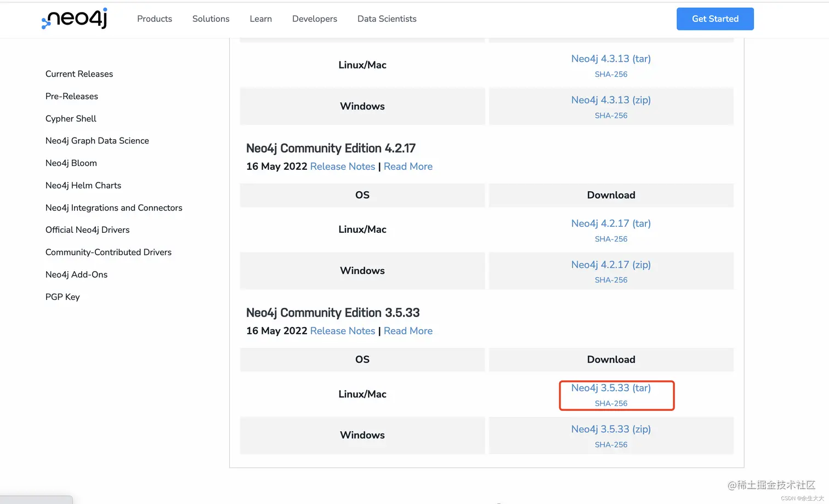The width and height of the screenshot is (829, 504).
Task: Click OS header in 4.2.17 table
Action: (362, 195)
